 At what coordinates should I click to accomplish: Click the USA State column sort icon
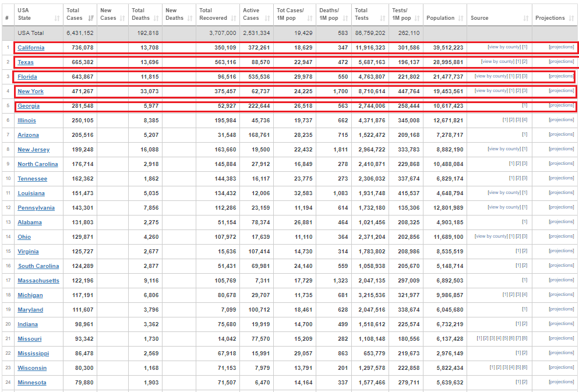click(x=57, y=18)
